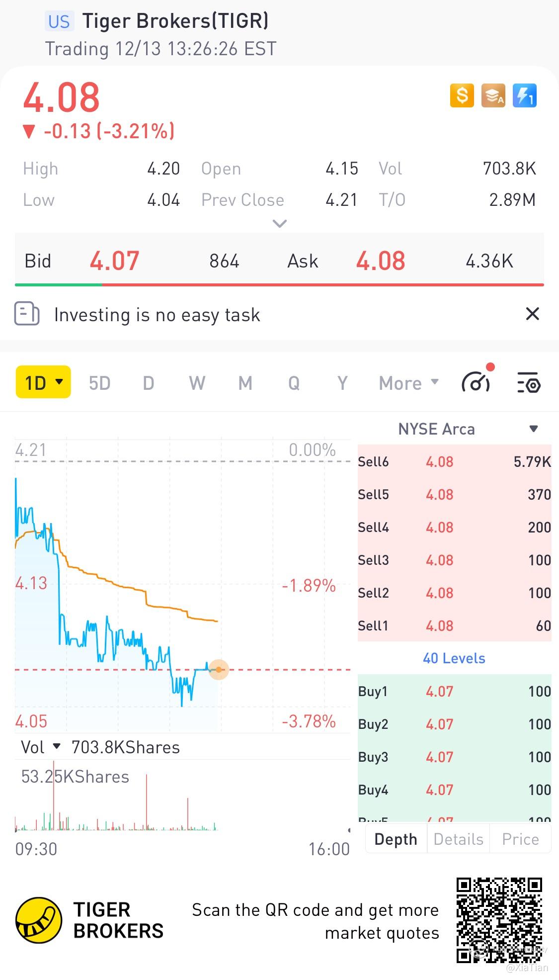Open the More timeframes dropdown

(408, 383)
